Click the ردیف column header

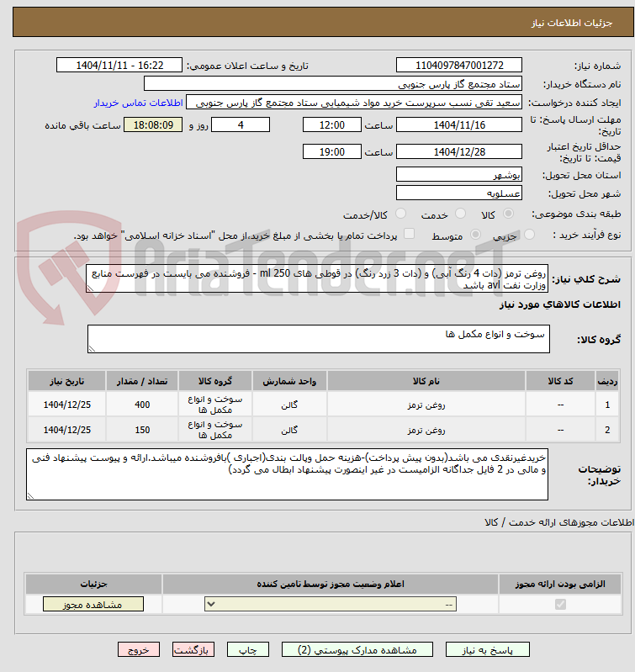[x=607, y=381]
